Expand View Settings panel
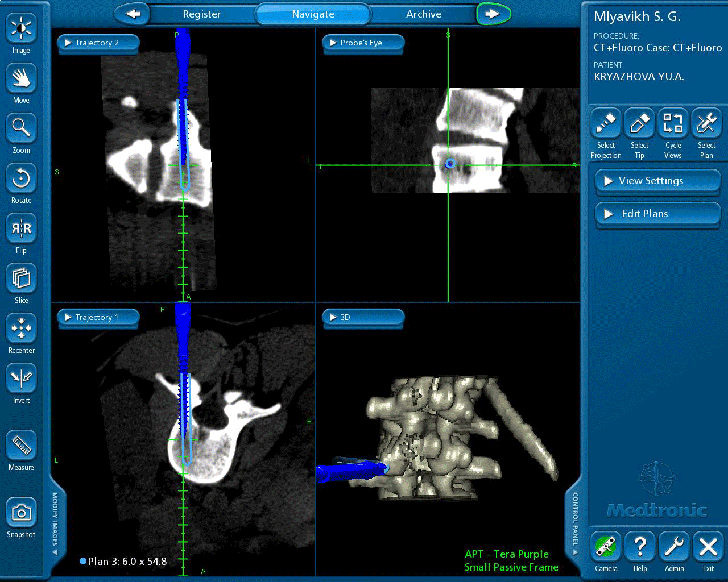Image resolution: width=728 pixels, height=582 pixels. [x=658, y=181]
